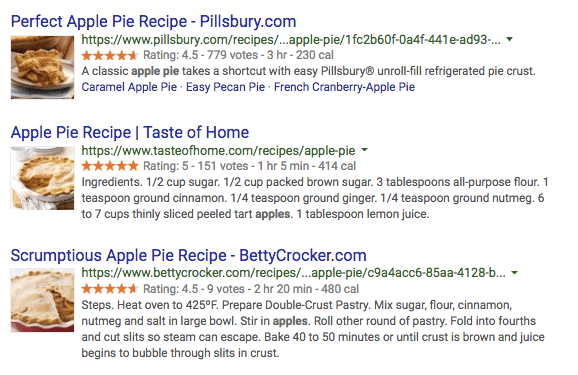Follow the Easy Pecan Pie sitelink
The height and width of the screenshot is (375, 578).
click(225, 87)
